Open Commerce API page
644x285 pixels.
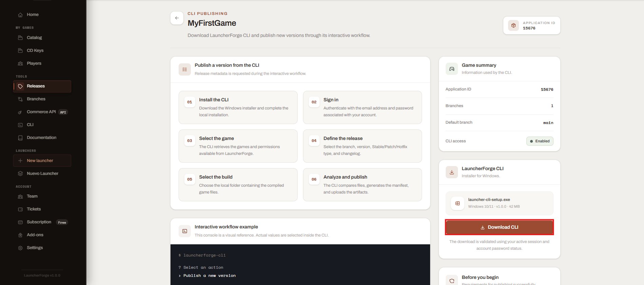[x=42, y=112]
